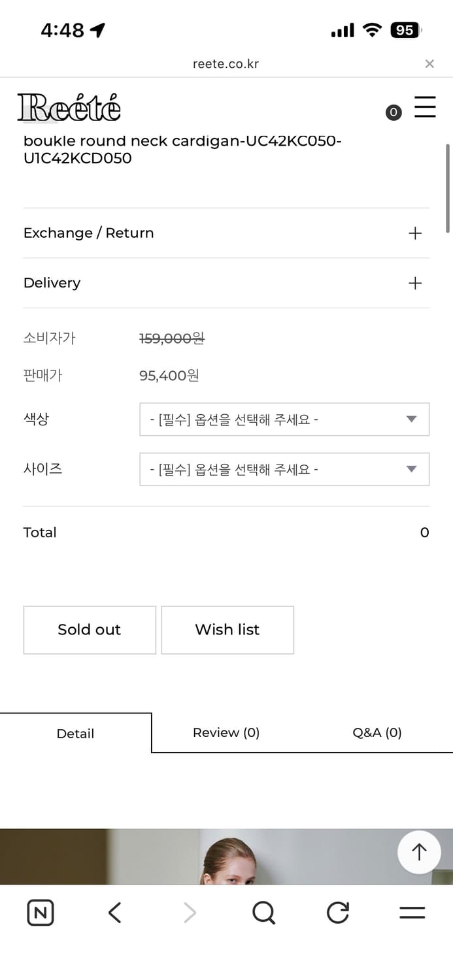The width and height of the screenshot is (453, 980).
Task: Reload the page with the refresh icon
Action: coord(337,913)
